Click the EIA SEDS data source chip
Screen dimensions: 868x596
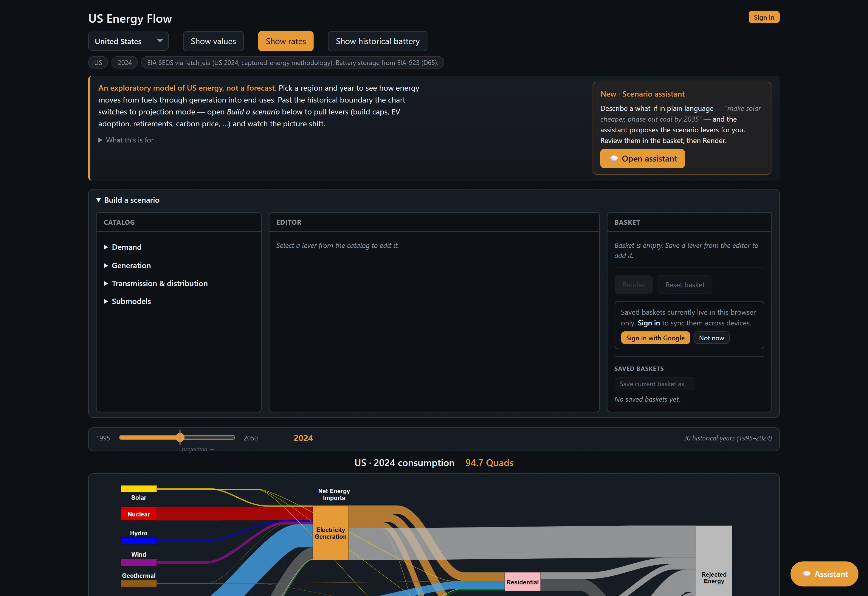click(x=292, y=62)
